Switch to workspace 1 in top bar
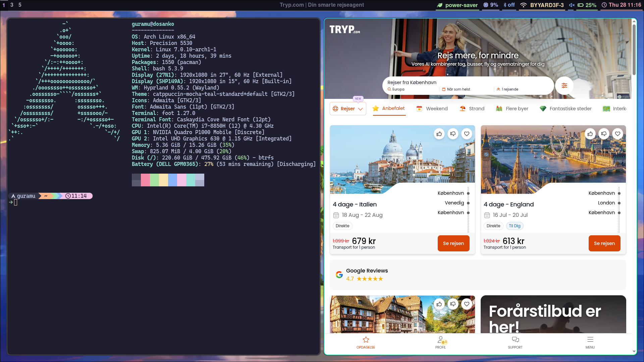This screenshot has height=362, width=644. (x=4, y=5)
